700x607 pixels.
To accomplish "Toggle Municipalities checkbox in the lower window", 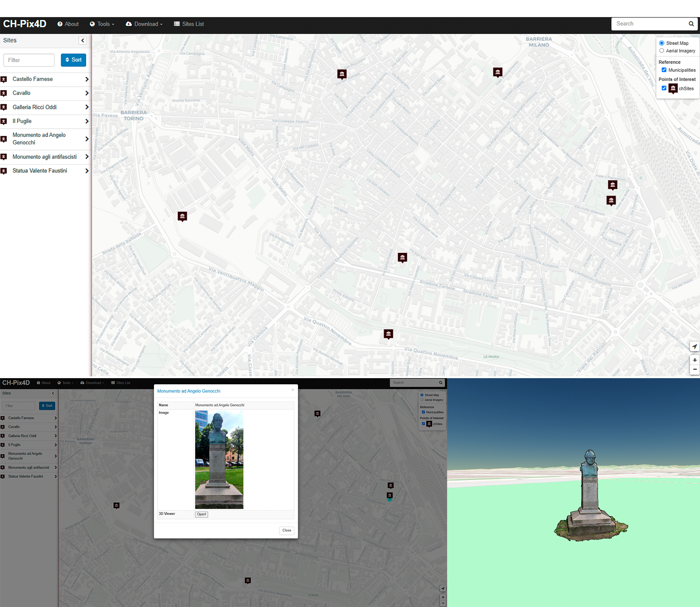I will 423,412.
